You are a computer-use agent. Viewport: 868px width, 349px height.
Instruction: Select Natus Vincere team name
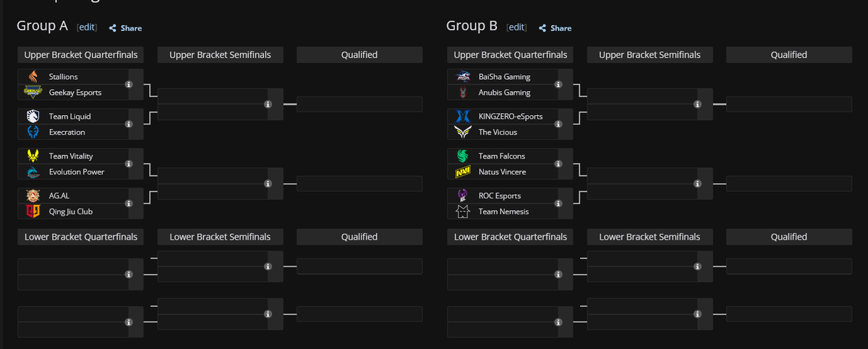(503, 172)
